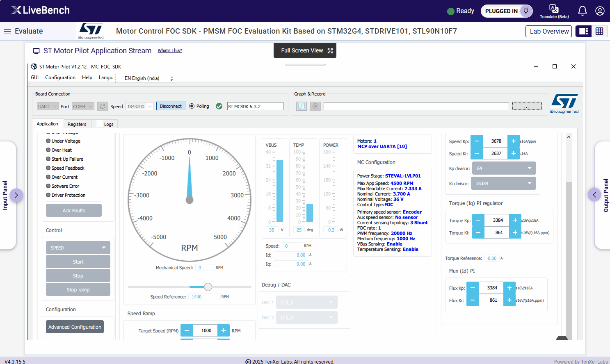Open Advanced Configuration
The width and height of the screenshot is (610, 364).
tap(75, 327)
